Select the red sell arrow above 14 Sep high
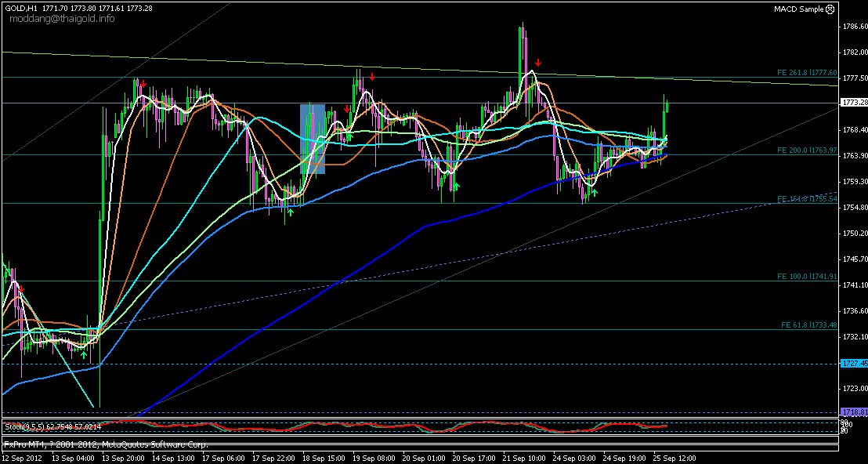The height and width of the screenshot is (464, 868). click(143, 83)
